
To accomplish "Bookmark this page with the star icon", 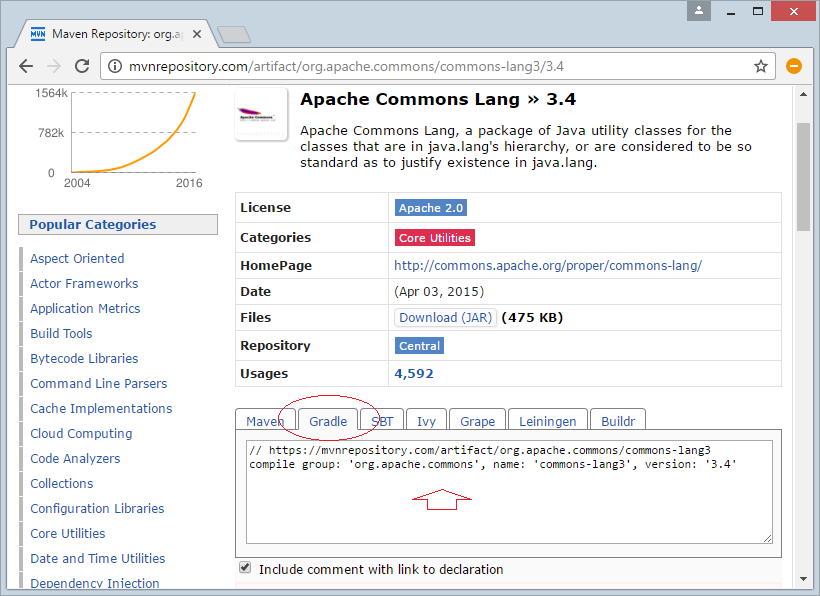I will (761, 66).
